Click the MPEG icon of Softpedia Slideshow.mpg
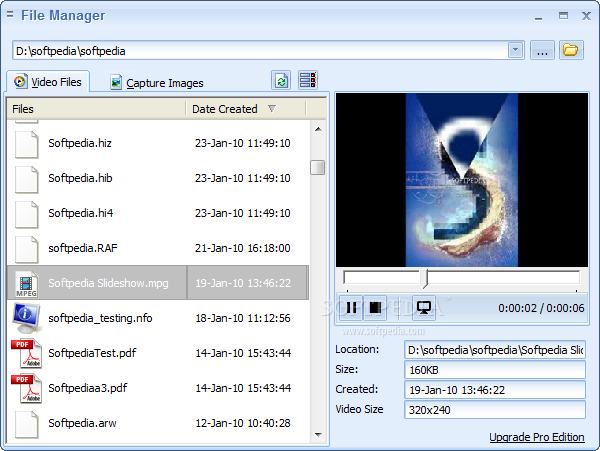This screenshot has height=451, width=600. tap(26, 284)
